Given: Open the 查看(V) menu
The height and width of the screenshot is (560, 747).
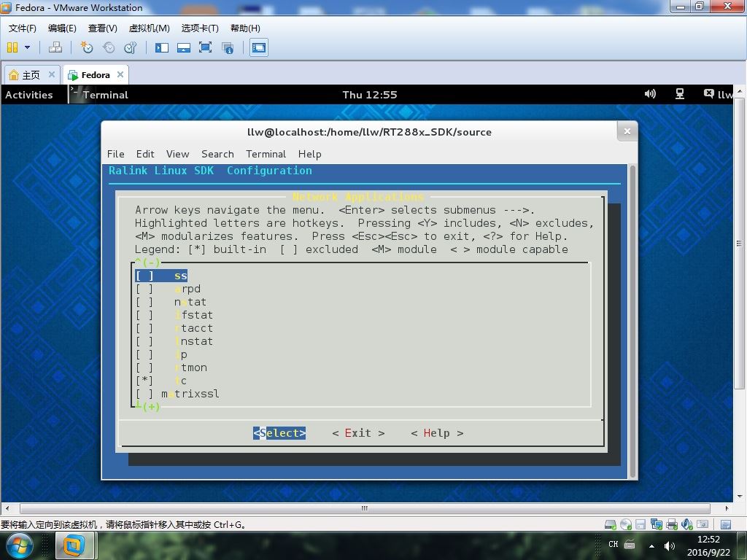Looking at the screenshot, I should 102,28.
